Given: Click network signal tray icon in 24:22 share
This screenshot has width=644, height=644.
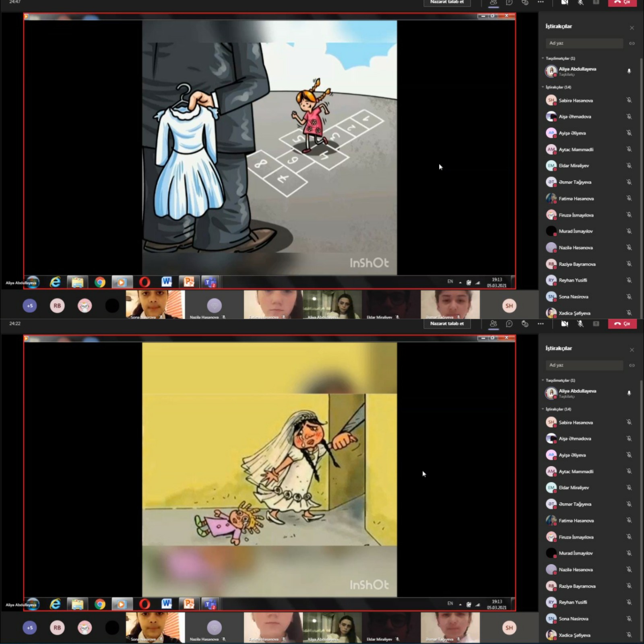Looking at the screenshot, I should (478, 605).
